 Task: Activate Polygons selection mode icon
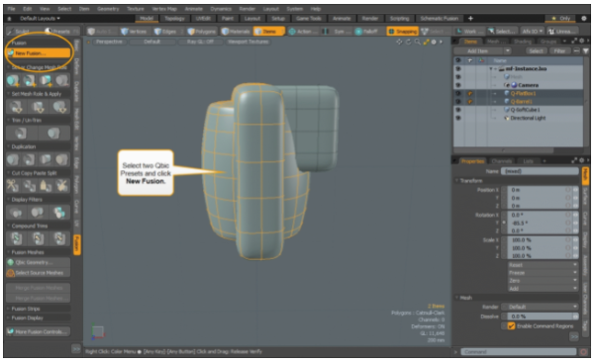coord(191,32)
